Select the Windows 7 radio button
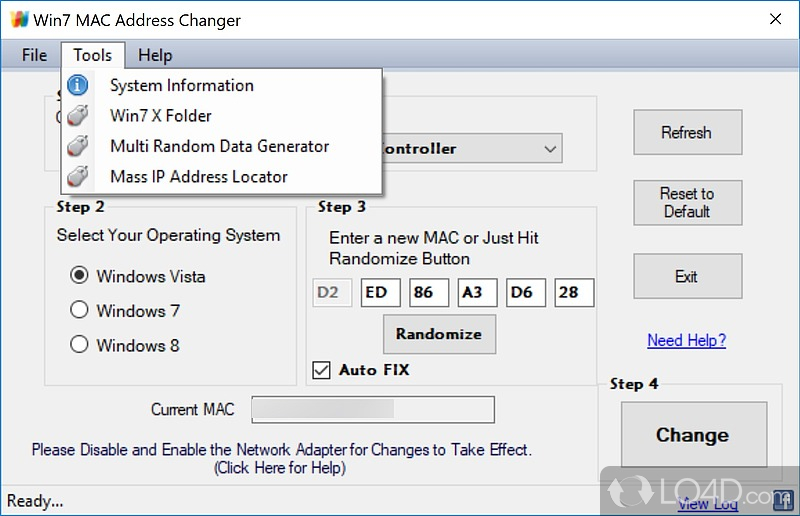The height and width of the screenshot is (516, 800). (79, 310)
